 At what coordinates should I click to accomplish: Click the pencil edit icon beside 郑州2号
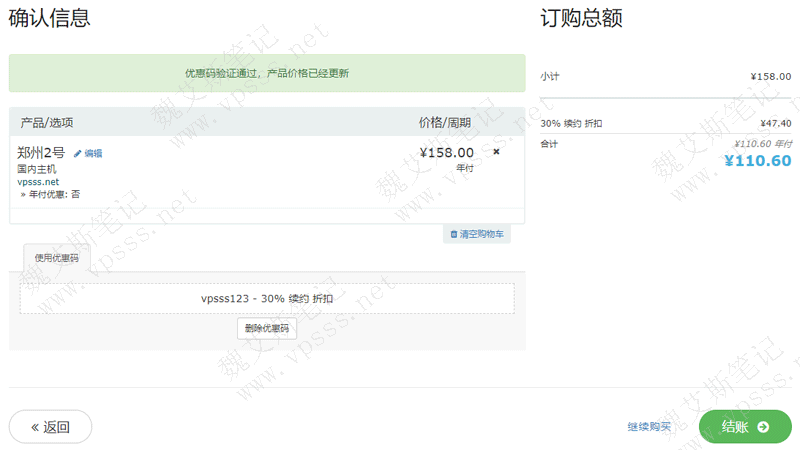[78, 154]
